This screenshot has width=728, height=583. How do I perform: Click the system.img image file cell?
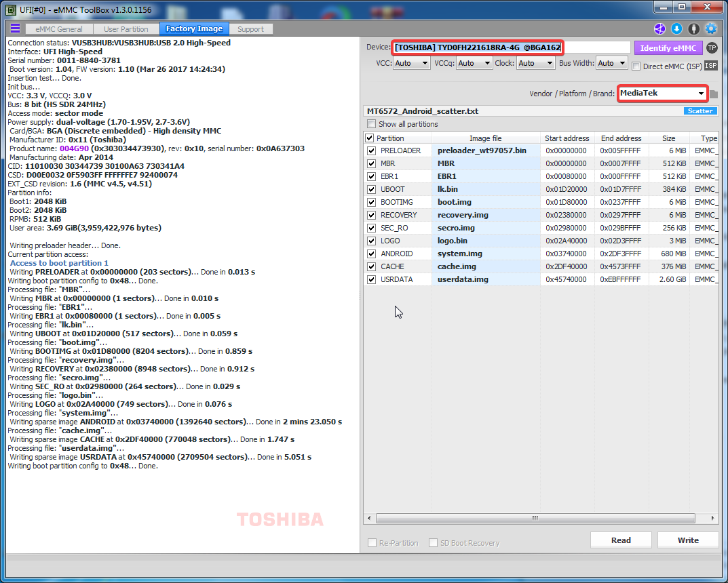point(486,254)
